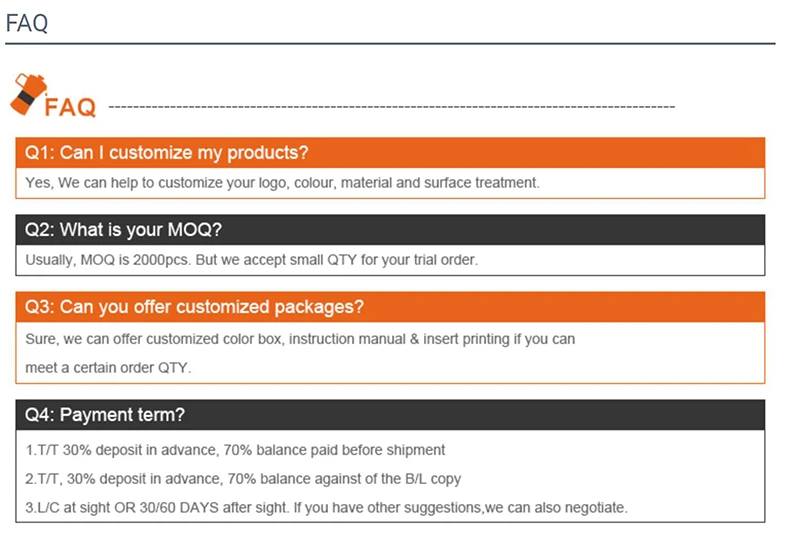Expand Q1: Can I customize my products?
Image resolution: width=790 pixels, height=549 pixels.
166,153
